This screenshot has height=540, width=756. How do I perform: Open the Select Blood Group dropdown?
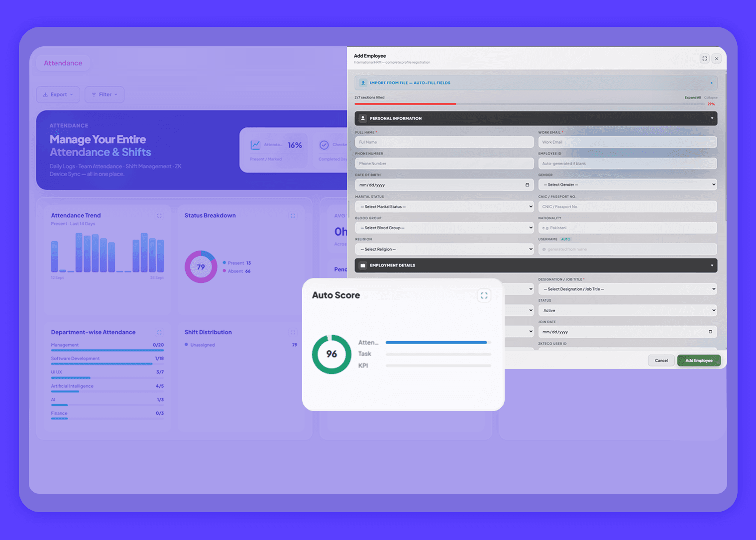pyautogui.click(x=444, y=228)
